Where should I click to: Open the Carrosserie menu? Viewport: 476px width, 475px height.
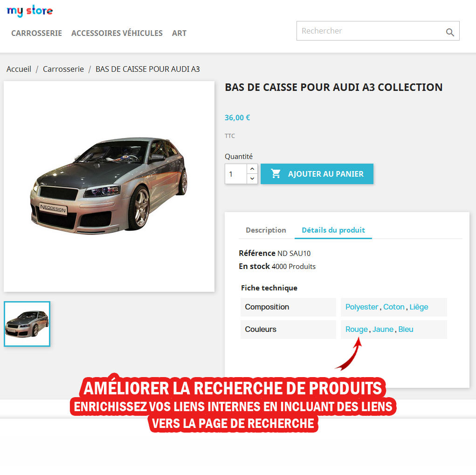[36, 33]
